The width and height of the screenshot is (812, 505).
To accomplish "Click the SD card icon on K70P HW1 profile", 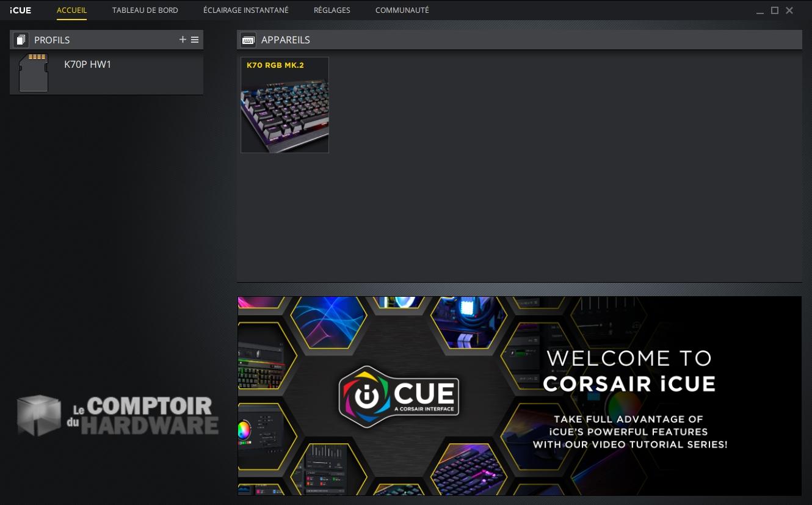I will 34,73.
